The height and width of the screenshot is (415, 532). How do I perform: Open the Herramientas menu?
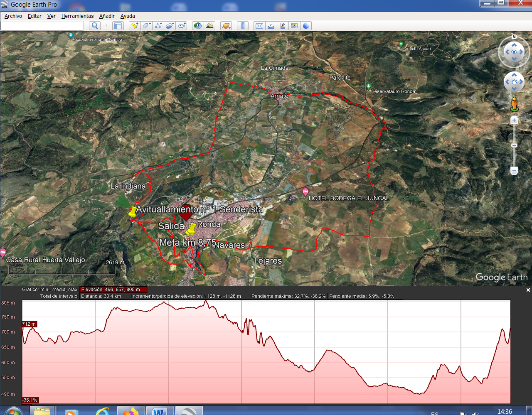[x=77, y=16]
